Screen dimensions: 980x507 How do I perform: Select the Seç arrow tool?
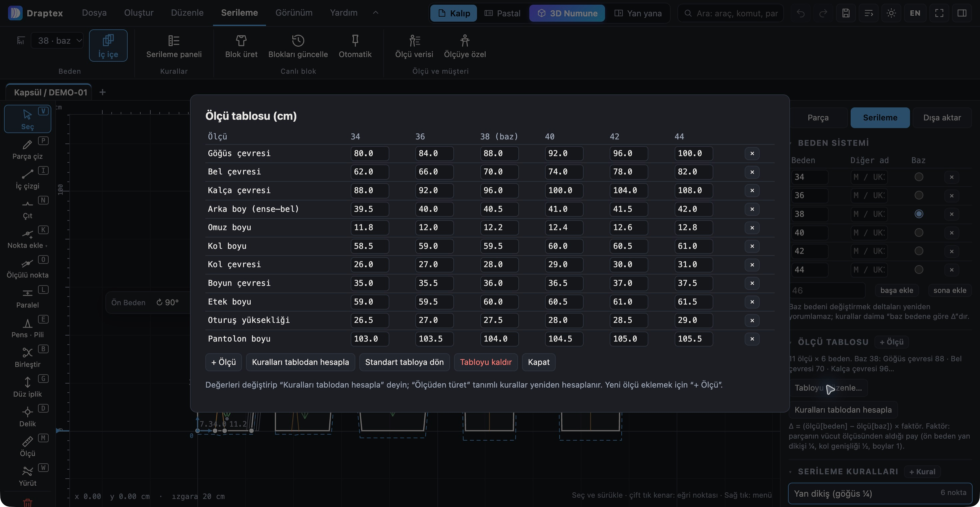click(x=27, y=119)
